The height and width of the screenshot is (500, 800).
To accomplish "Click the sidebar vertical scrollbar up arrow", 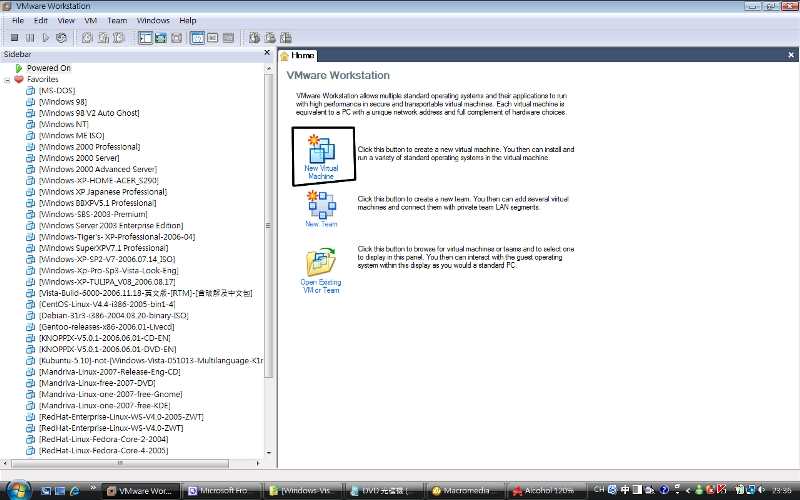I will pos(269,68).
